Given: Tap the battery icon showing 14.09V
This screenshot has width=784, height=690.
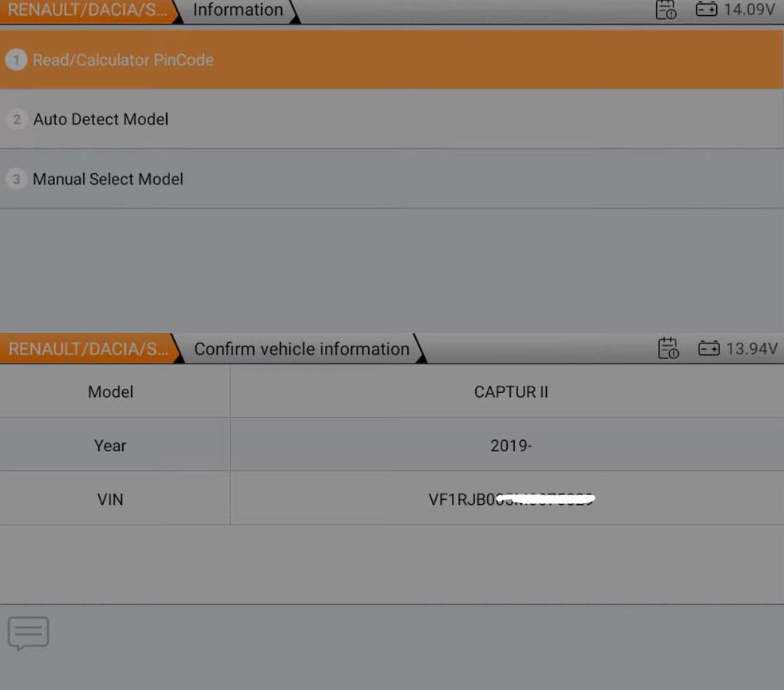Looking at the screenshot, I should [707, 9].
